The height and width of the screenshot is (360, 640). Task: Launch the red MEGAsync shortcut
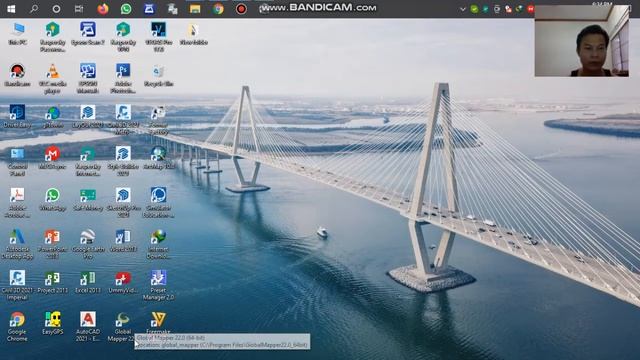pyautogui.click(x=53, y=158)
